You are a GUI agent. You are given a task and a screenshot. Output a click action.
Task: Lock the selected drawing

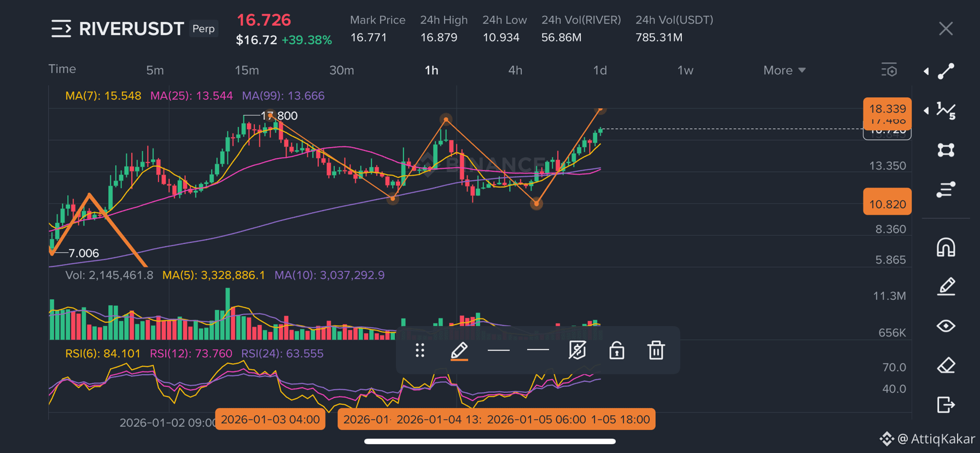617,350
